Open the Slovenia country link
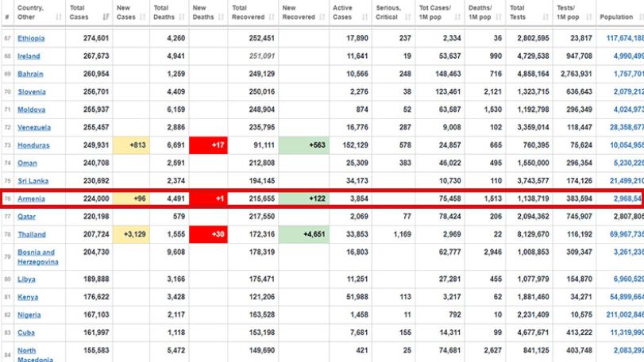The image size is (644, 362). click(x=32, y=92)
